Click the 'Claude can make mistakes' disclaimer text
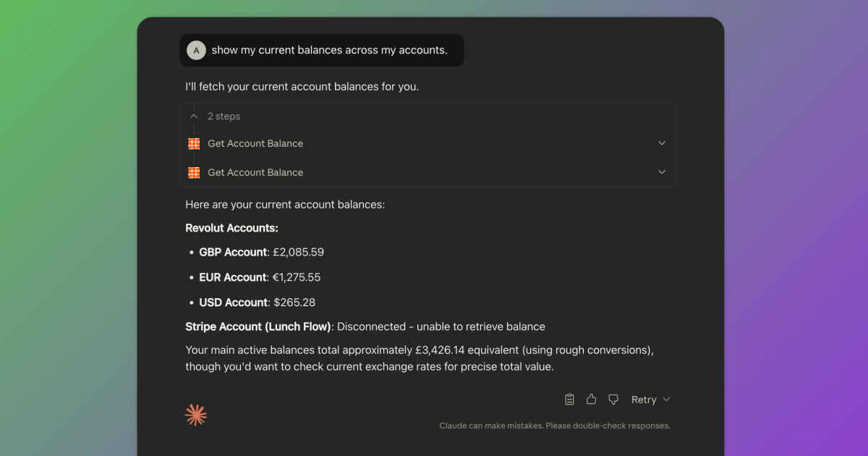The width and height of the screenshot is (868, 456). coord(554,426)
